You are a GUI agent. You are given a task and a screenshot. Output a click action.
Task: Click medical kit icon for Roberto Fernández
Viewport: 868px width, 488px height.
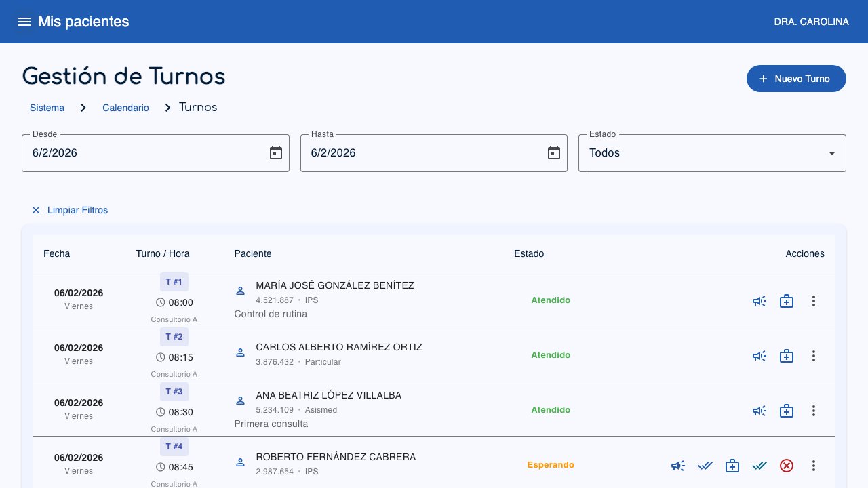point(732,466)
